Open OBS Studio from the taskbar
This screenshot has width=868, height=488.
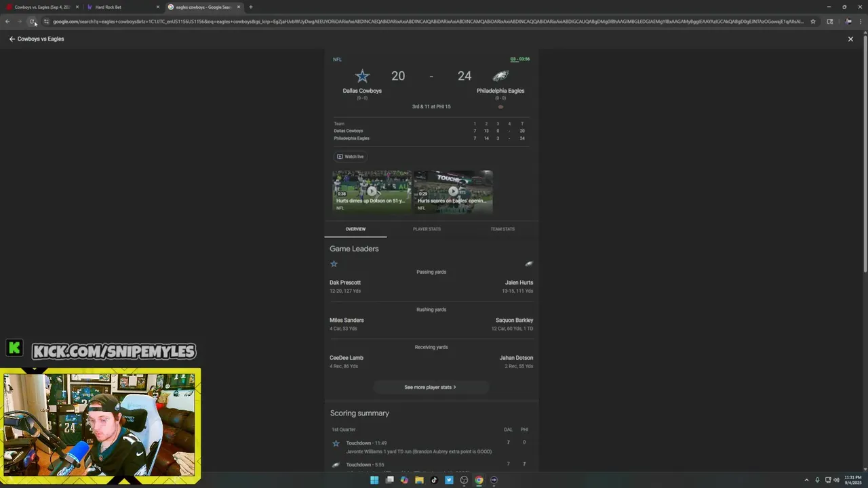[464, 480]
